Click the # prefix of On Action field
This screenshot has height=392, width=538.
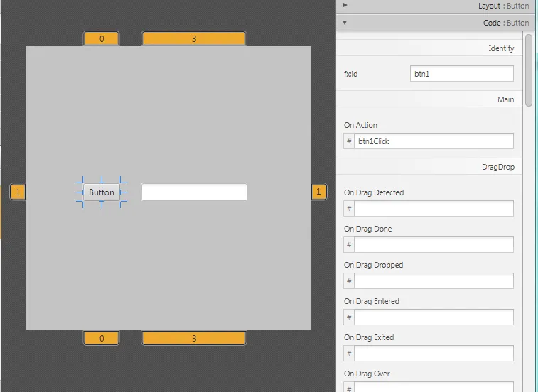349,141
